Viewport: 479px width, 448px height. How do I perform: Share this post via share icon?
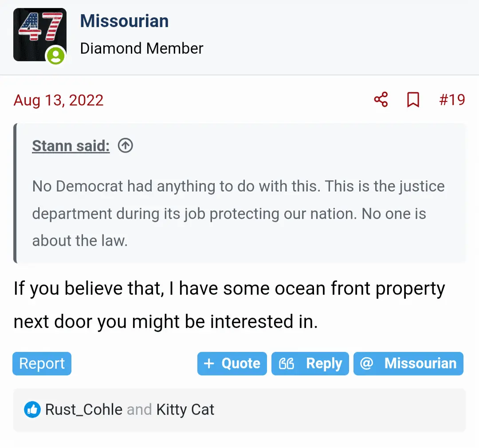[x=381, y=100]
